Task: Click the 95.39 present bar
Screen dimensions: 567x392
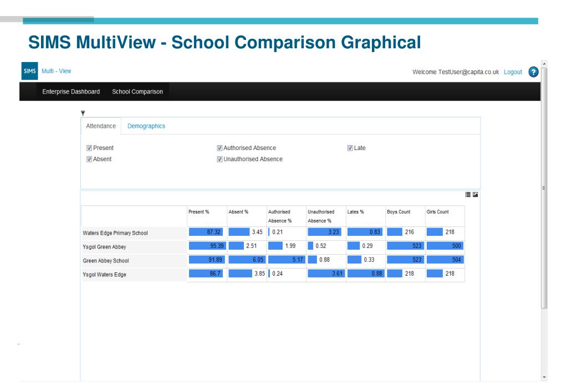Action: 207,246
